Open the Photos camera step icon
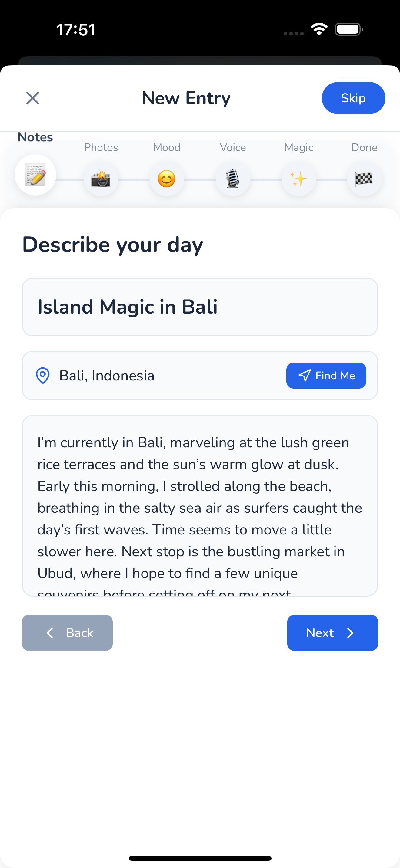Image resolution: width=400 pixels, height=868 pixels. [101, 179]
